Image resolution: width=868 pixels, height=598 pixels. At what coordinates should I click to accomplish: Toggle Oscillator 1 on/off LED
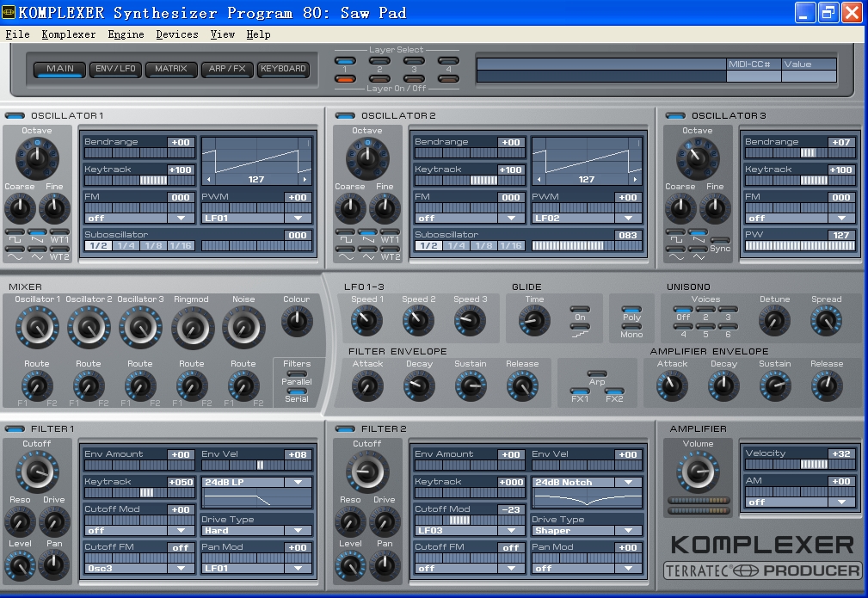[15, 115]
